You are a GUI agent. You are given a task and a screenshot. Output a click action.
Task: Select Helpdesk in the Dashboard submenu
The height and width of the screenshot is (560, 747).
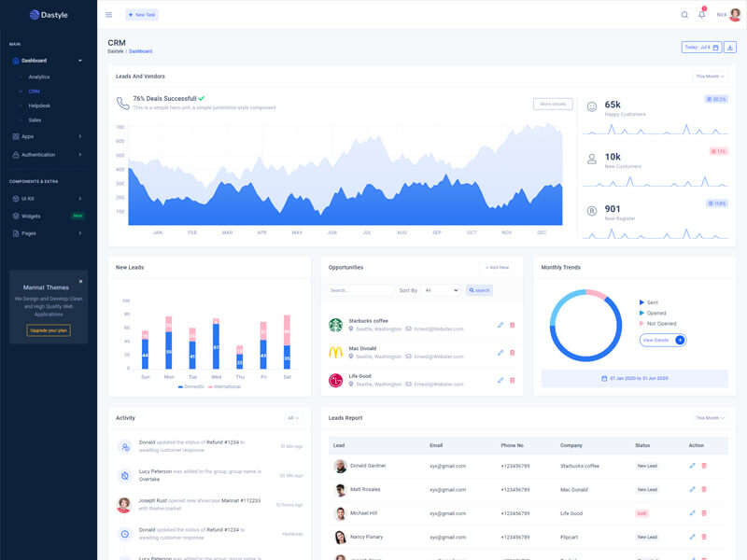point(41,105)
